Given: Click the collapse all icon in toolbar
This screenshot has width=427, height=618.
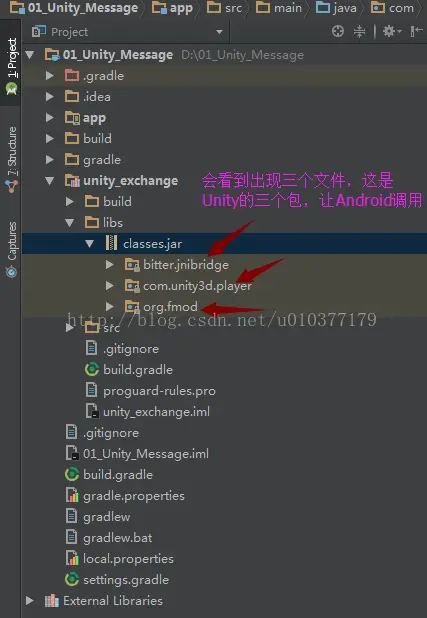Looking at the screenshot, I should coord(359,31).
